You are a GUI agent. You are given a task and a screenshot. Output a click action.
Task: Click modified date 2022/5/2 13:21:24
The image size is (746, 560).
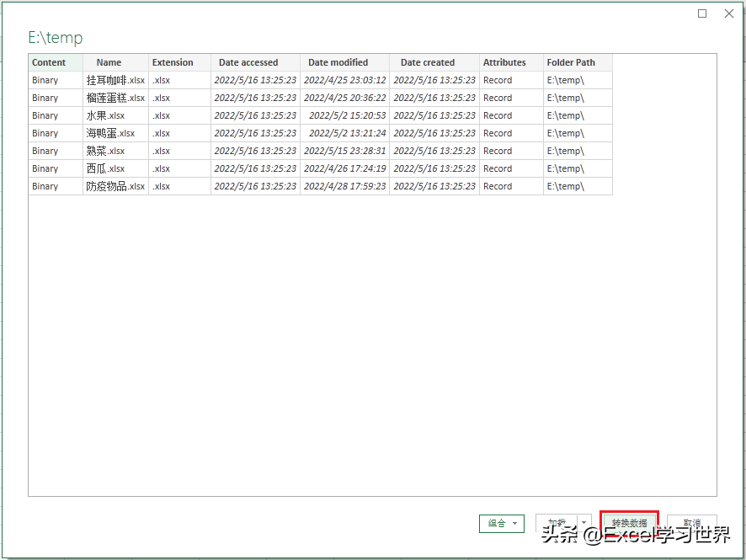pyautogui.click(x=347, y=133)
